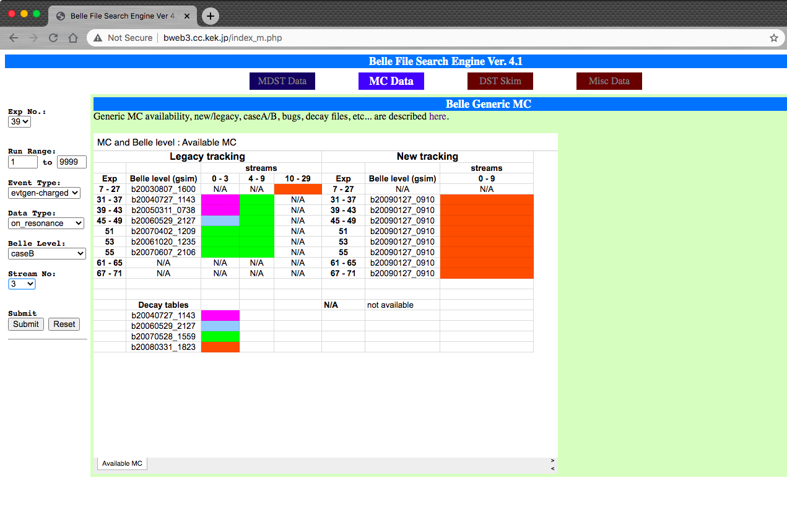Reload the page with the refresh icon

click(53, 38)
